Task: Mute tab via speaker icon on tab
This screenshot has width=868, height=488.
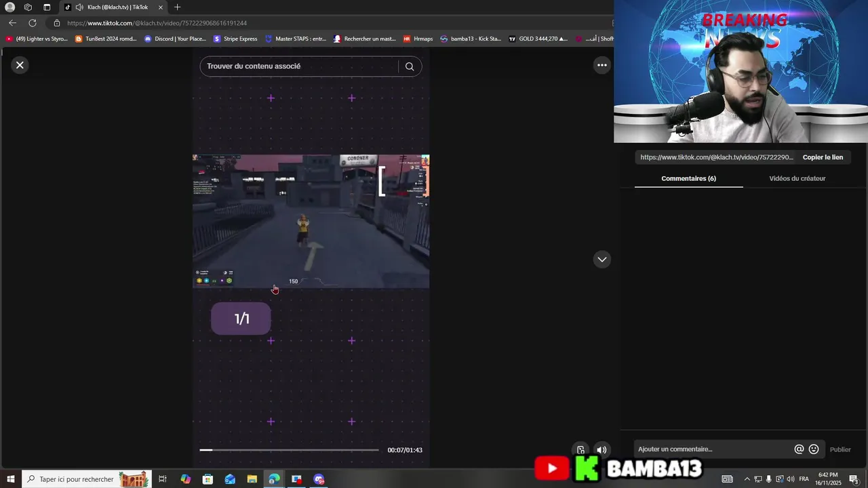Action: (79, 7)
